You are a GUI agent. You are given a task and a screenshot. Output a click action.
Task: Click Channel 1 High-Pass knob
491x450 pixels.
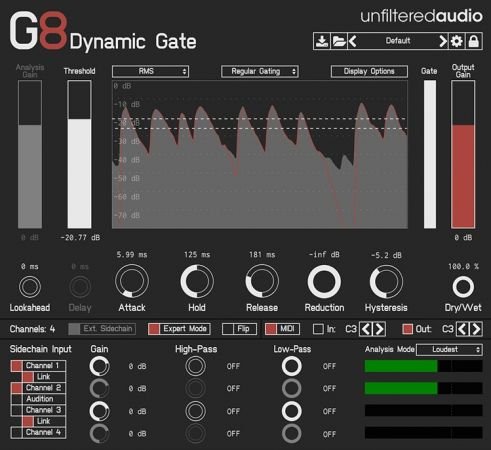195,366
